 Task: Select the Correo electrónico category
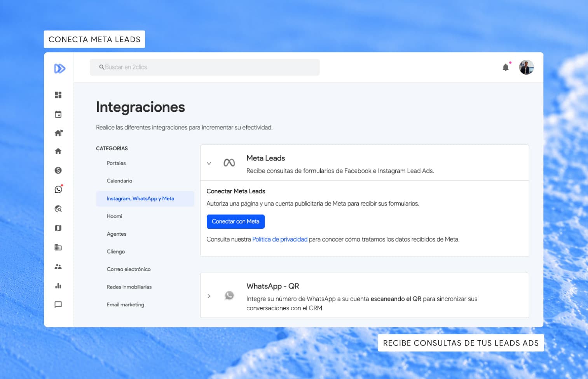(x=129, y=269)
